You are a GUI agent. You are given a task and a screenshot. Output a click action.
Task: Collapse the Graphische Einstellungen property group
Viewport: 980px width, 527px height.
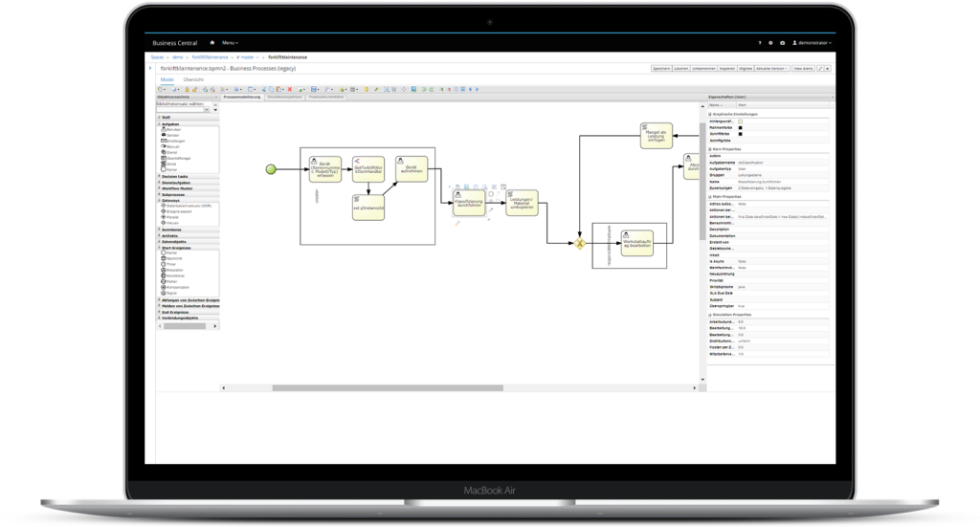click(711, 113)
